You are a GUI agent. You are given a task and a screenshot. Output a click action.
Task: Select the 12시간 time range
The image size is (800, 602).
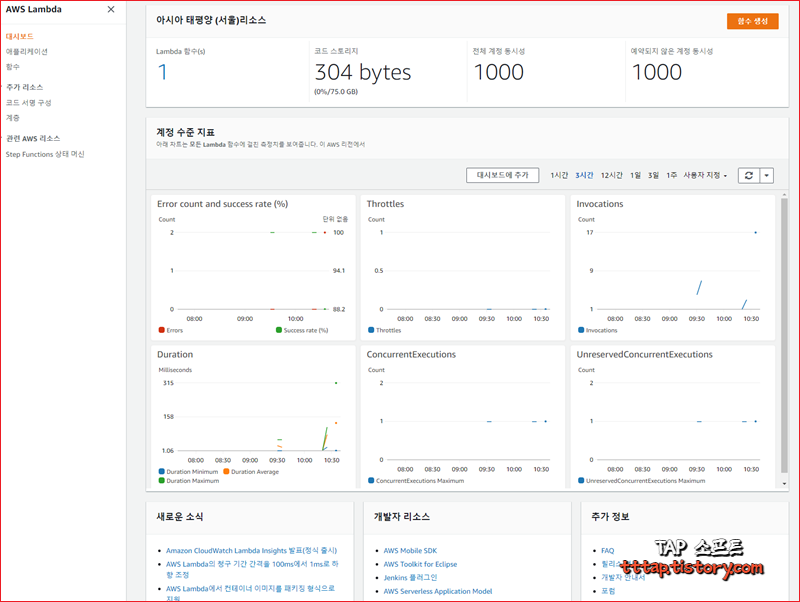click(x=611, y=175)
